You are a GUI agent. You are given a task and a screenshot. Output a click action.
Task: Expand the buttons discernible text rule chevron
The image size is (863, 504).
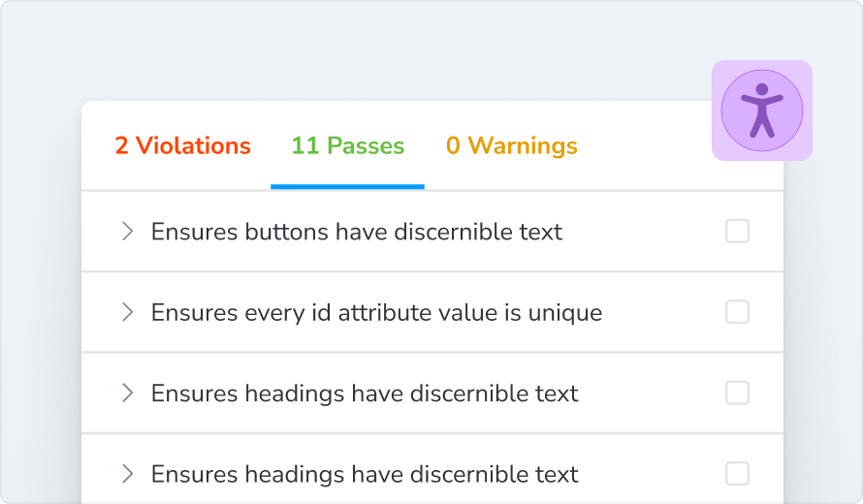click(126, 232)
